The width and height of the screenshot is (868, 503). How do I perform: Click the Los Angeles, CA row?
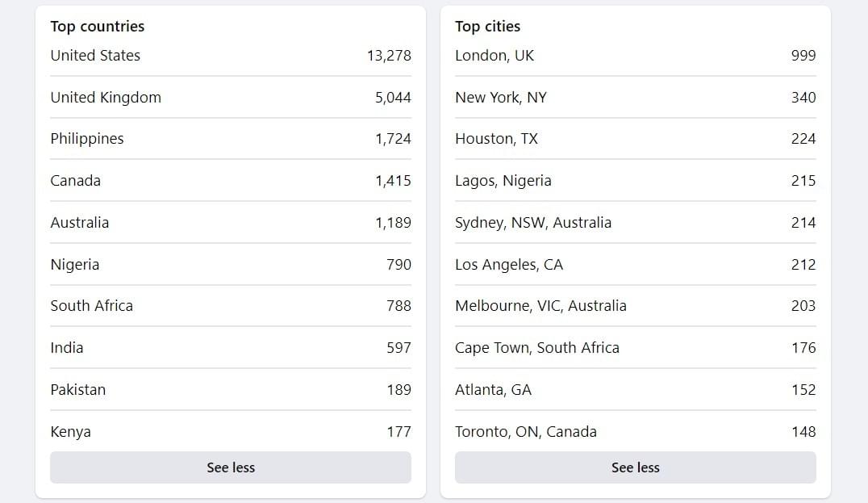tap(635, 264)
